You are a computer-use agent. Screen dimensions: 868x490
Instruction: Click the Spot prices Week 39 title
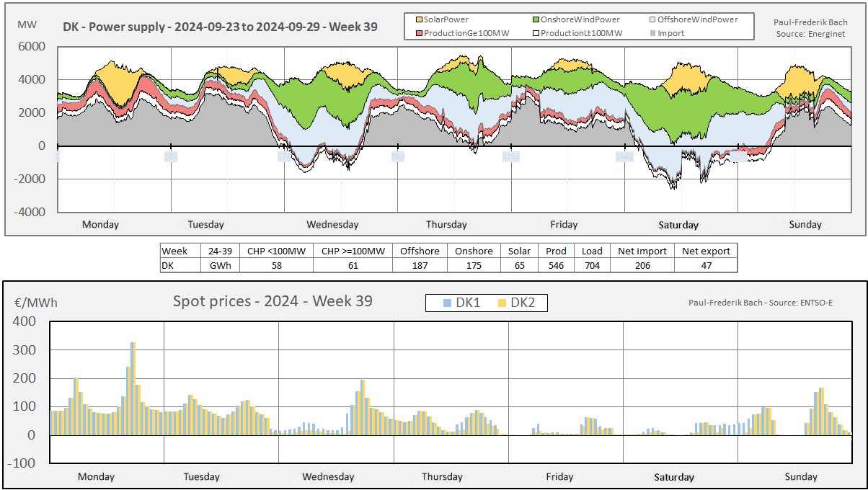(x=273, y=301)
